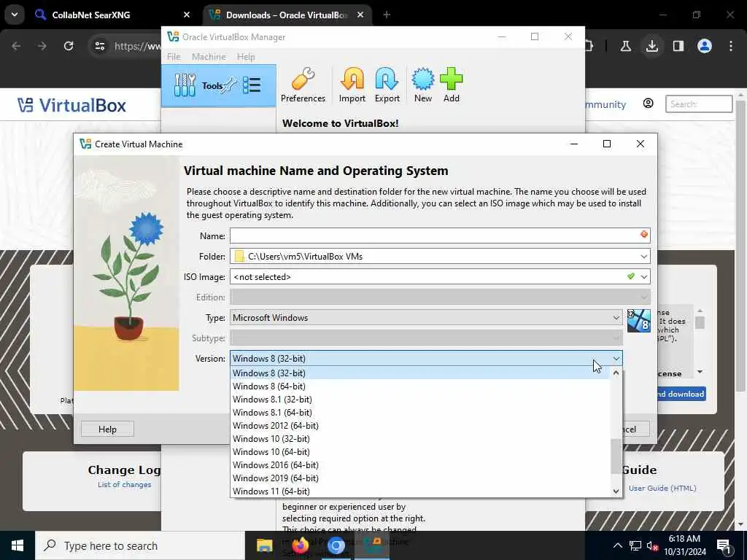Toggle Chrome side panel icon
Viewport: 747px width, 560px height.
[x=678, y=46]
